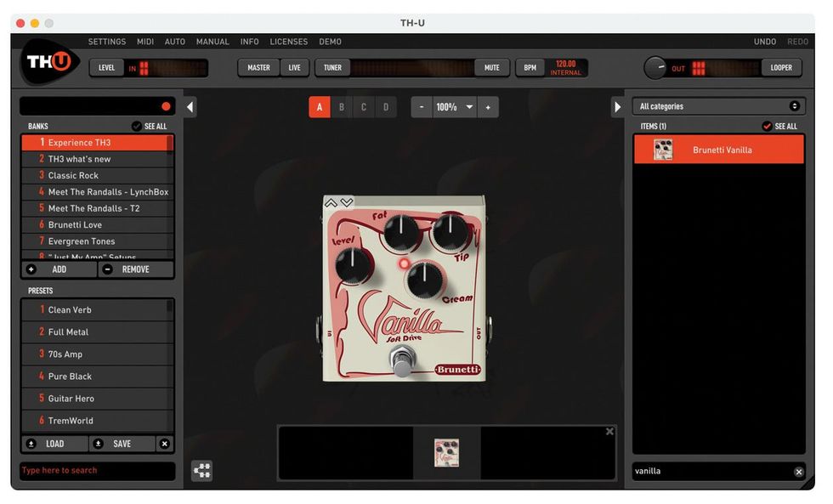The image size is (833, 504).
Task: Open the All categories dropdown
Action: point(719,106)
